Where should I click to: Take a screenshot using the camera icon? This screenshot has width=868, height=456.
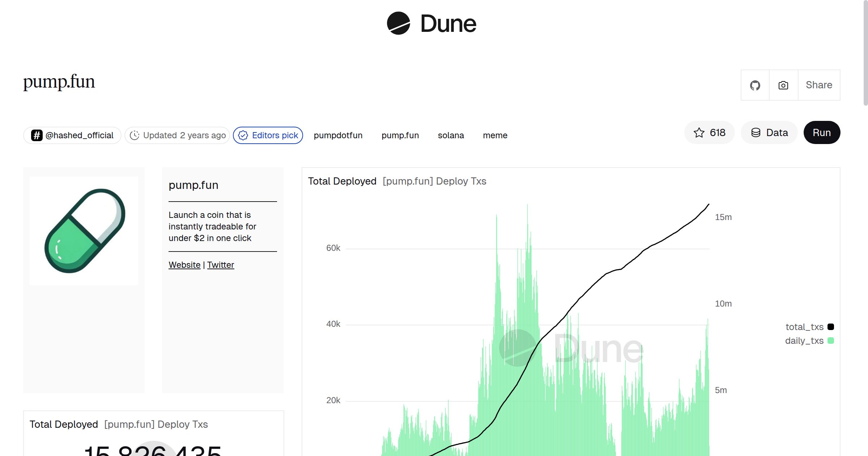coord(783,85)
